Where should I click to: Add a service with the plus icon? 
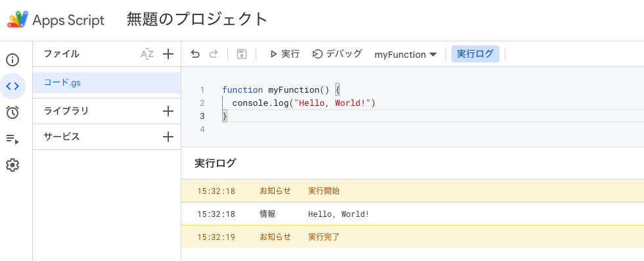(x=168, y=137)
